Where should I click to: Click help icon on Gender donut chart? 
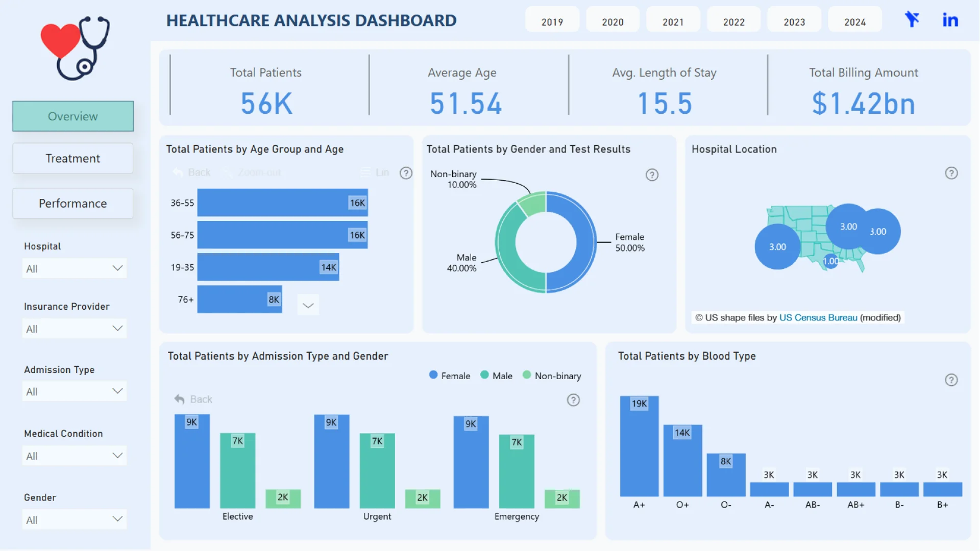click(x=652, y=175)
